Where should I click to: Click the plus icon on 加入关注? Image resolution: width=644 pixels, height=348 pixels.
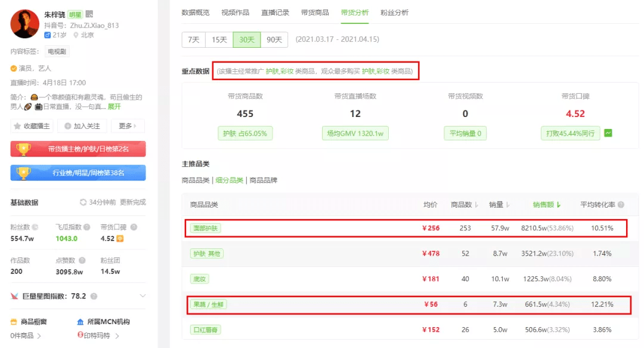(68, 126)
